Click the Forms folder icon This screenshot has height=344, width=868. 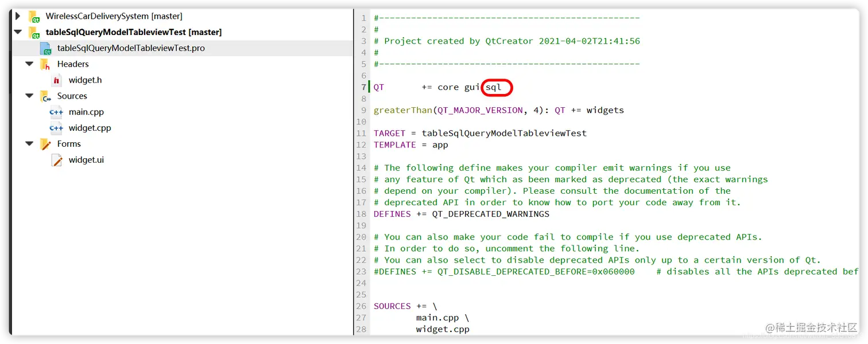45,144
